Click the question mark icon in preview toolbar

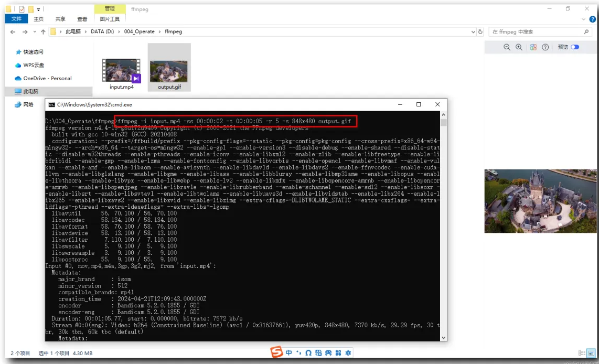click(545, 47)
